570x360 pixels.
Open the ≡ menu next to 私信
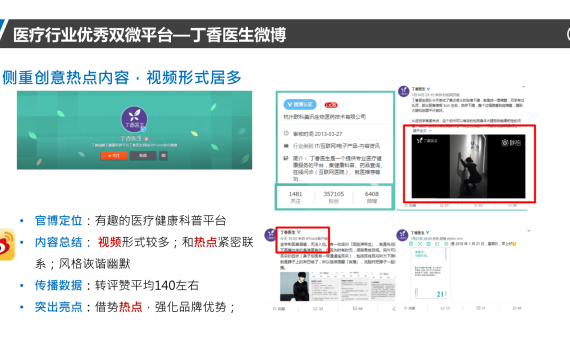click(163, 155)
